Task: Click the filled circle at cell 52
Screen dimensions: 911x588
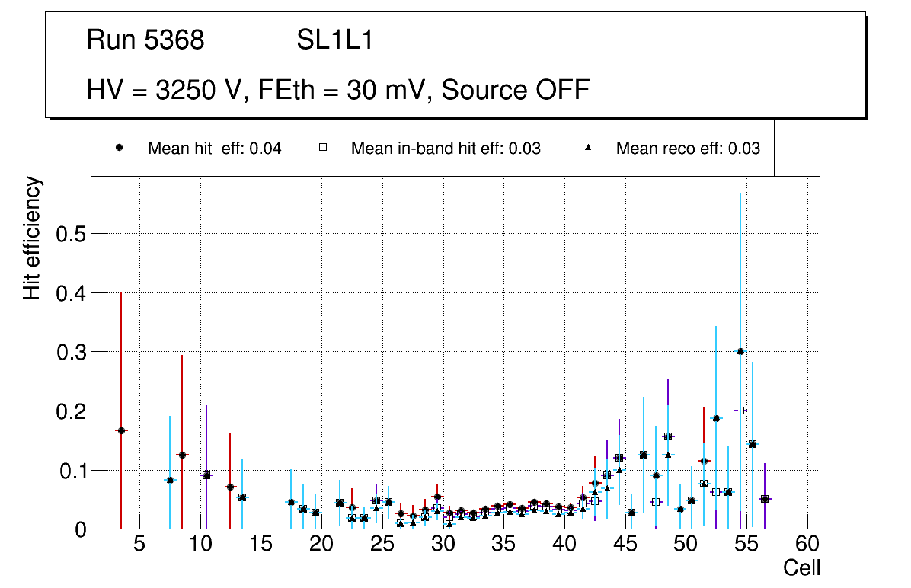Action: pyautogui.click(x=716, y=418)
